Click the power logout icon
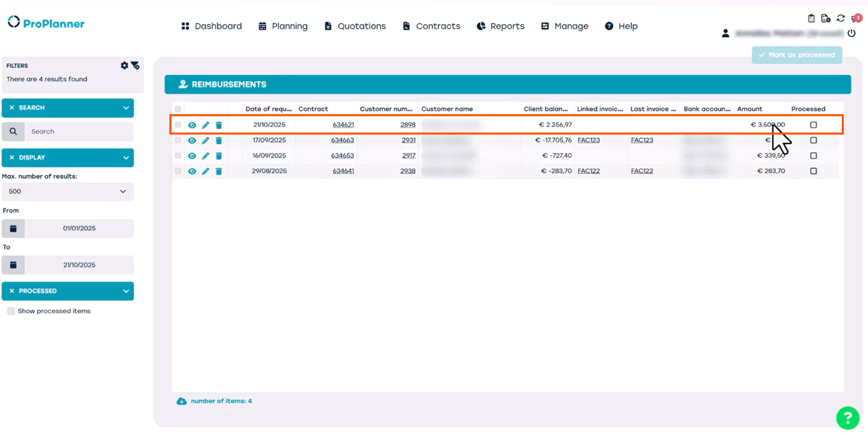 [x=851, y=33]
